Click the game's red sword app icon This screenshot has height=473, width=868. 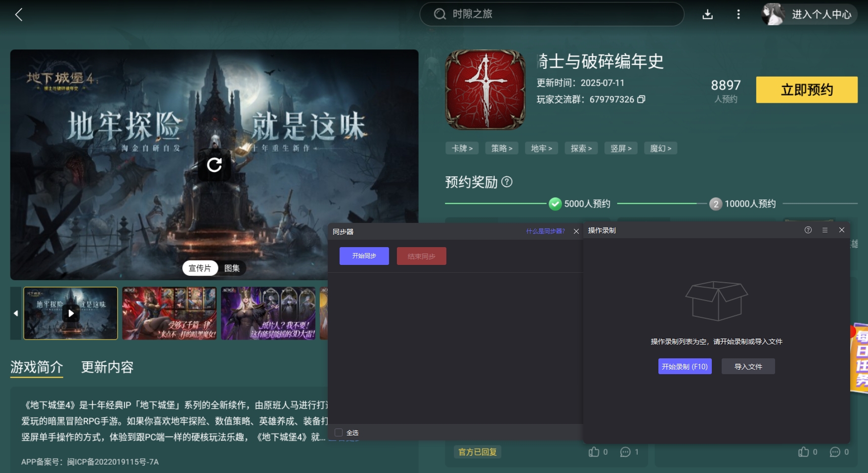pos(485,89)
